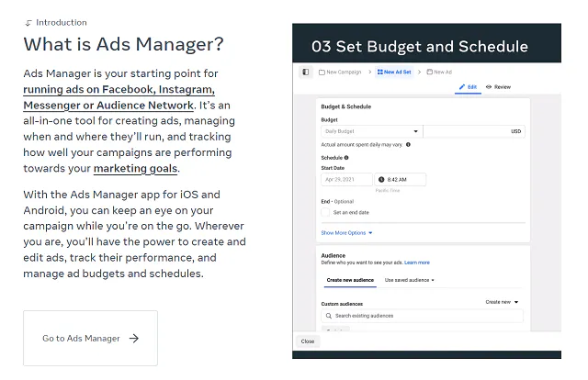Click the Custom audiences label
Screen dimensions: 588x380
click(x=342, y=304)
